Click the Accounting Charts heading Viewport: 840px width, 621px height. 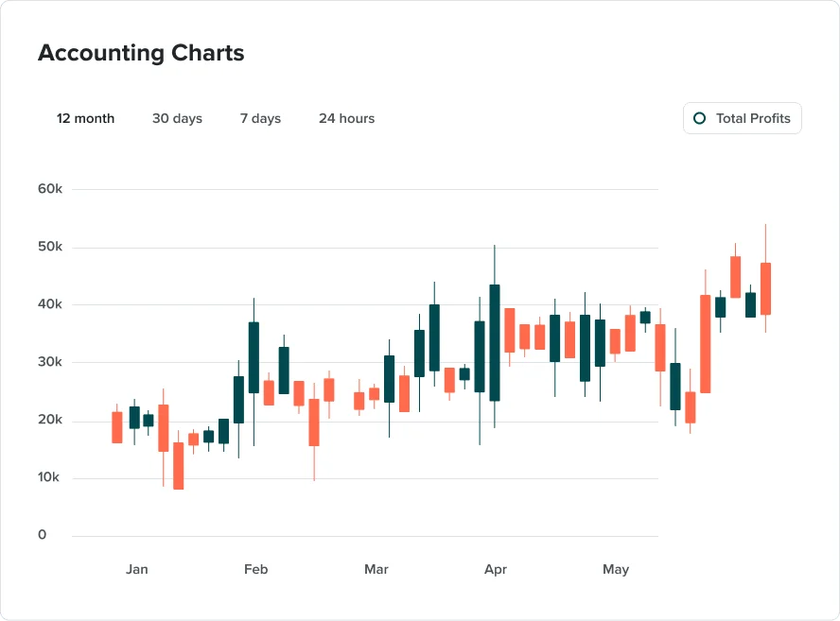click(x=141, y=53)
